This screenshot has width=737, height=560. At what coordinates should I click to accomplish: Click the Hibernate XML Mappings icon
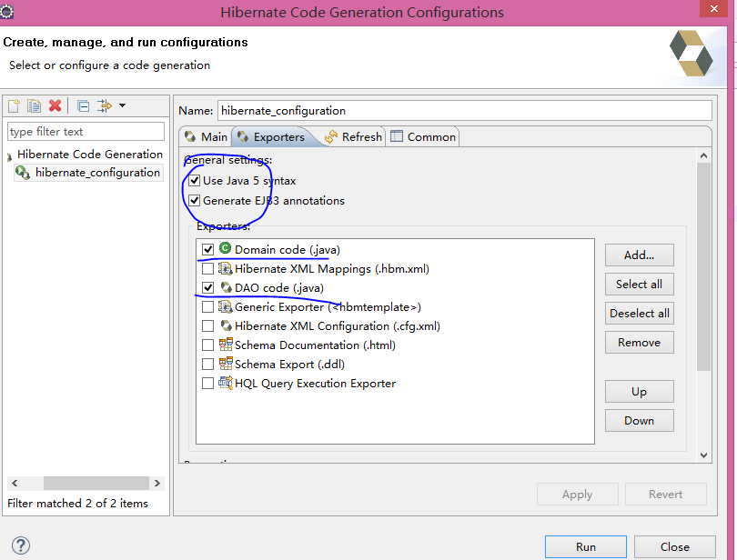pos(226,268)
